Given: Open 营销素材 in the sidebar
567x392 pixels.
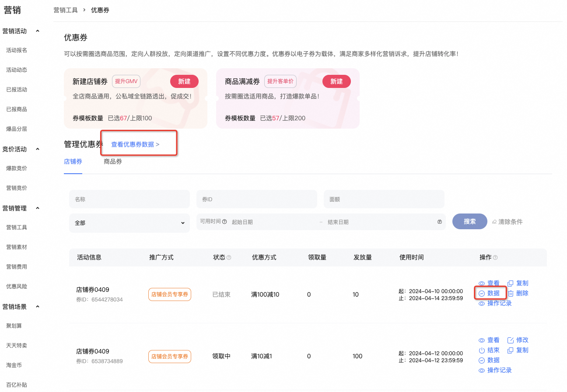Looking at the screenshot, I should click(17, 247).
